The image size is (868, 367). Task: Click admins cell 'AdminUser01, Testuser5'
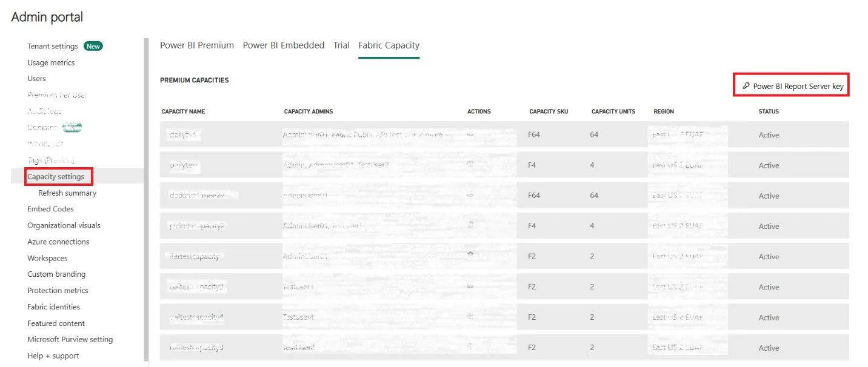[x=323, y=225]
